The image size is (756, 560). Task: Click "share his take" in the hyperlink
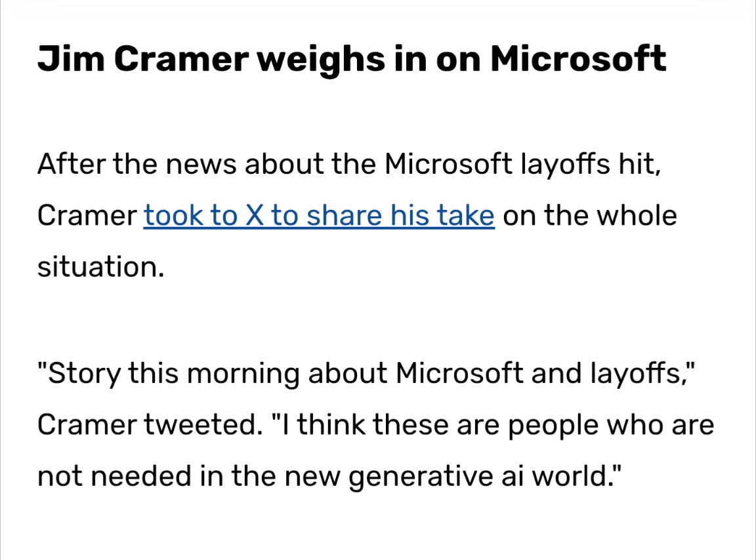[400, 216]
